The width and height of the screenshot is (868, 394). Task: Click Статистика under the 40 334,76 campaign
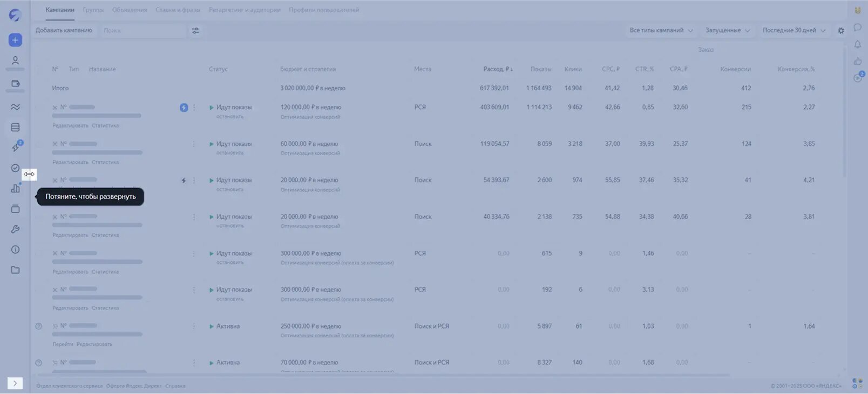point(105,235)
